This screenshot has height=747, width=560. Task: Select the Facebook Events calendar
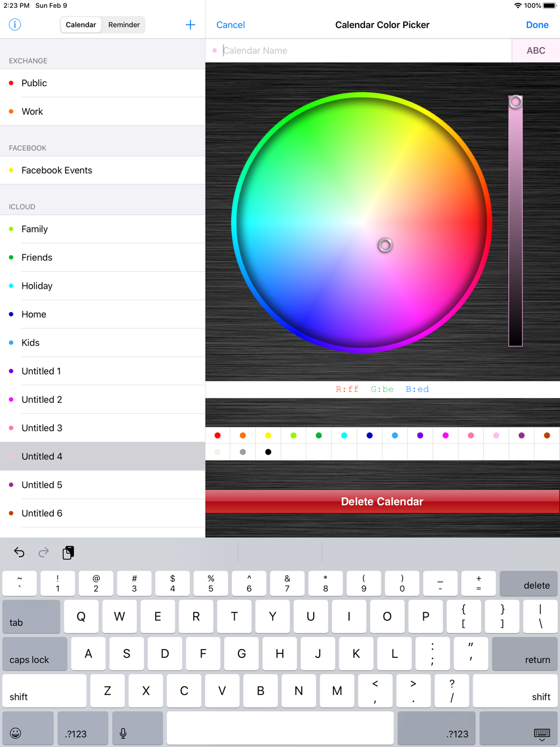[102, 170]
